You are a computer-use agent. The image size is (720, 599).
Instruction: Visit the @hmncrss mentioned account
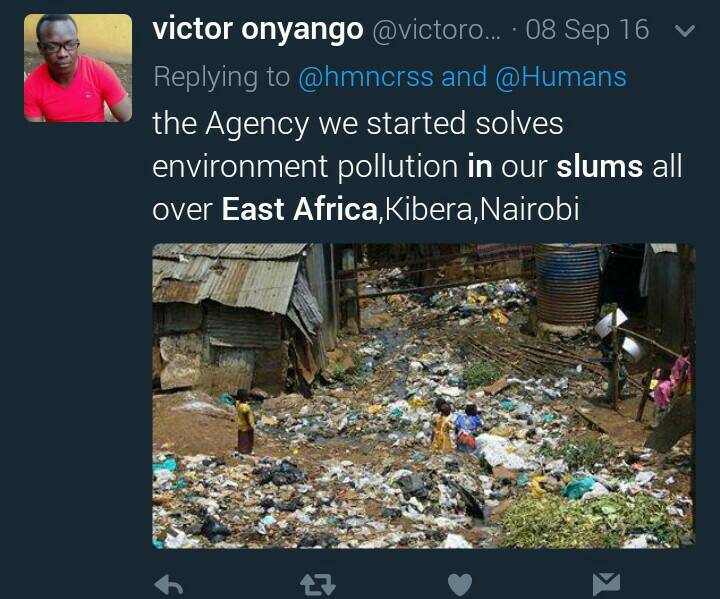(x=366, y=77)
